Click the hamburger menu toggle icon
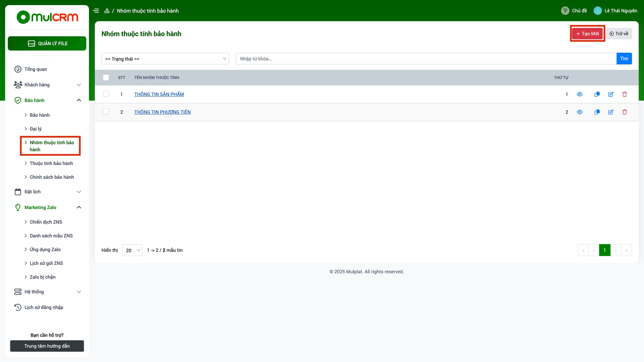Image resolution: width=644 pixels, height=362 pixels. pyautogui.click(x=96, y=11)
